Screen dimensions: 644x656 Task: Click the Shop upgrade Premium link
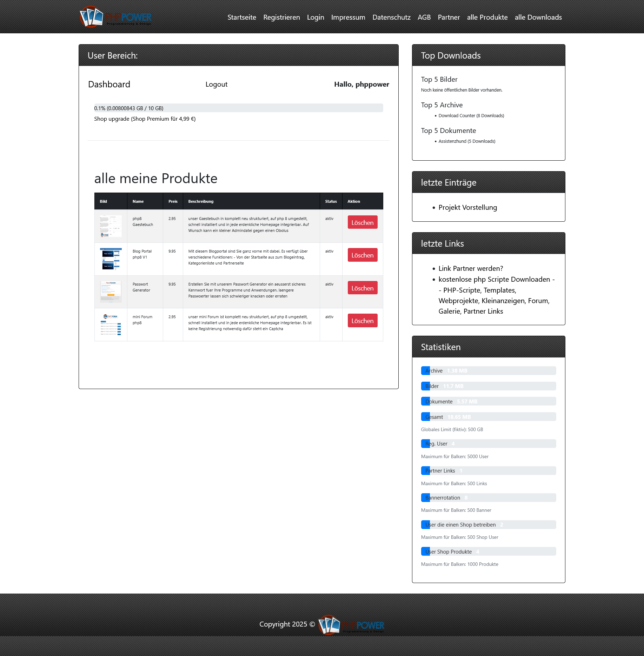coord(145,119)
